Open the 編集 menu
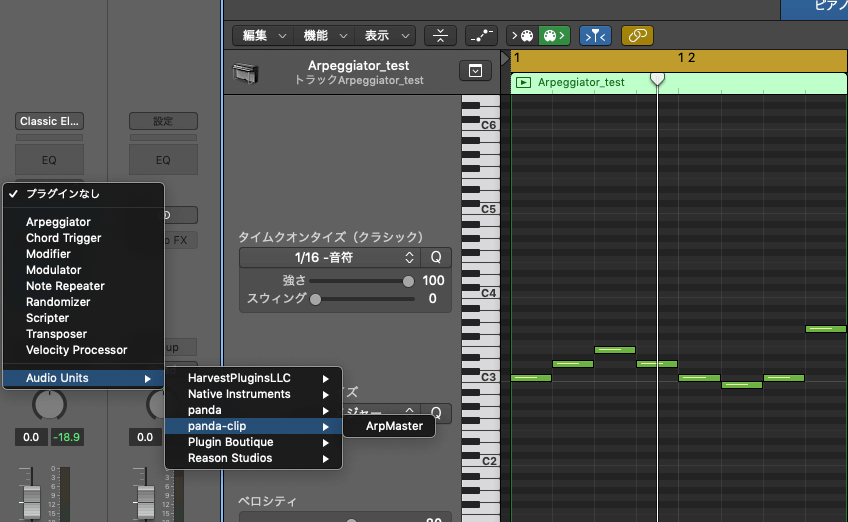848x522 pixels. pyautogui.click(x=264, y=36)
